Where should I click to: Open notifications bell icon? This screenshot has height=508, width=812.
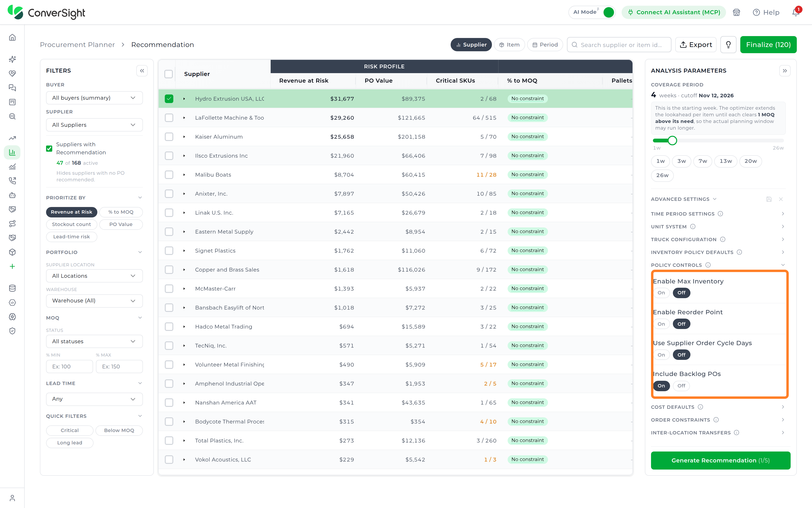796,12
